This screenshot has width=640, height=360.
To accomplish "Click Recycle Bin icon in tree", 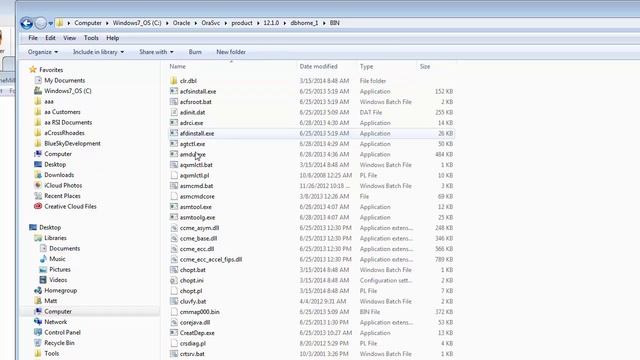I will (x=38, y=343).
